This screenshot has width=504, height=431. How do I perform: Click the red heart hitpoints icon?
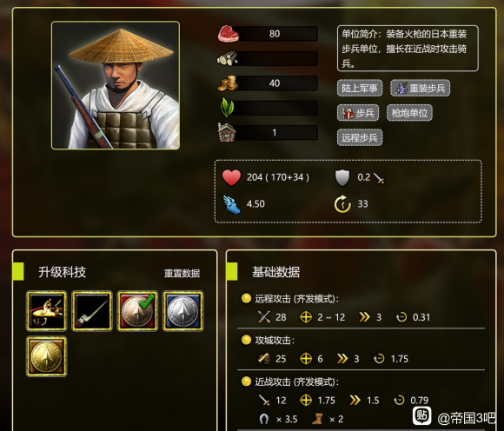231,177
